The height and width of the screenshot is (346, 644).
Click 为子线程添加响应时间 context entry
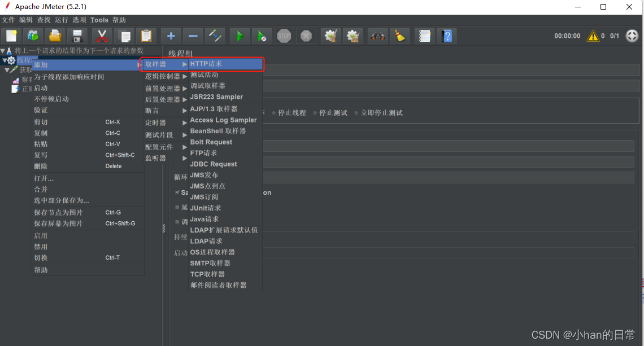88,77
